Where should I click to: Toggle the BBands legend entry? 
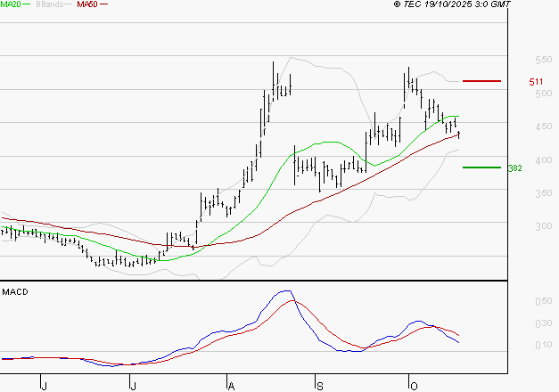click(50, 5)
